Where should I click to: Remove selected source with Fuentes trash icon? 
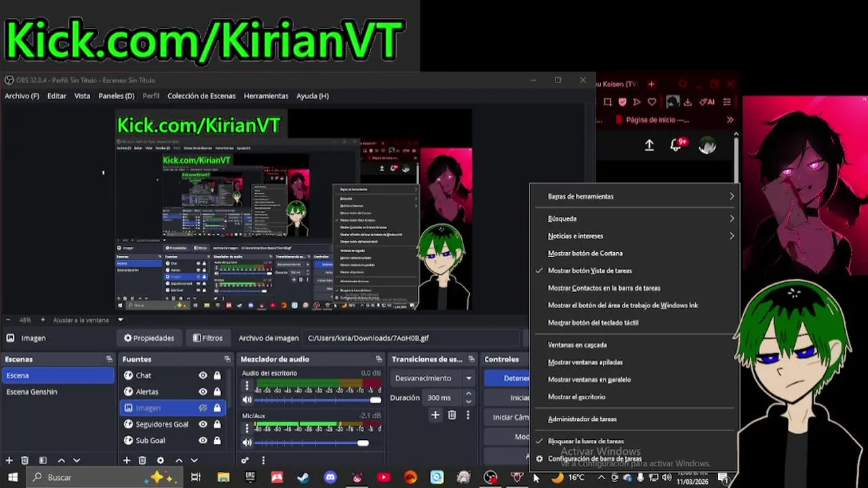click(142, 460)
